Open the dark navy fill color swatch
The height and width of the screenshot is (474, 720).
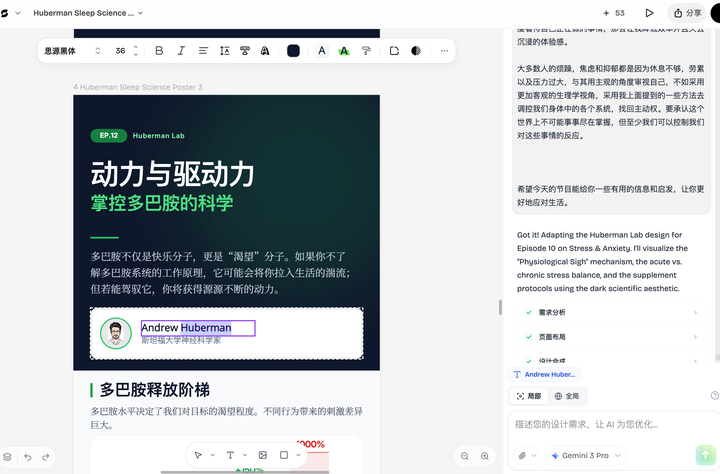(x=293, y=51)
